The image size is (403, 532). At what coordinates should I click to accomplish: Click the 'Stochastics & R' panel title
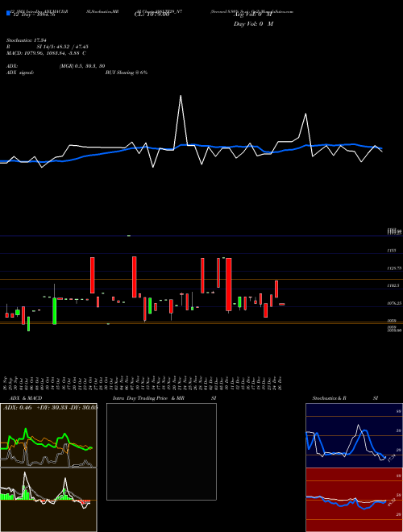[x=330, y=398]
